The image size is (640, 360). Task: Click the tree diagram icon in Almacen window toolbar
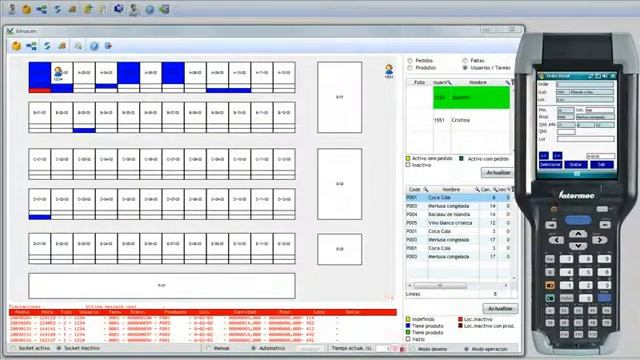click(31, 46)
